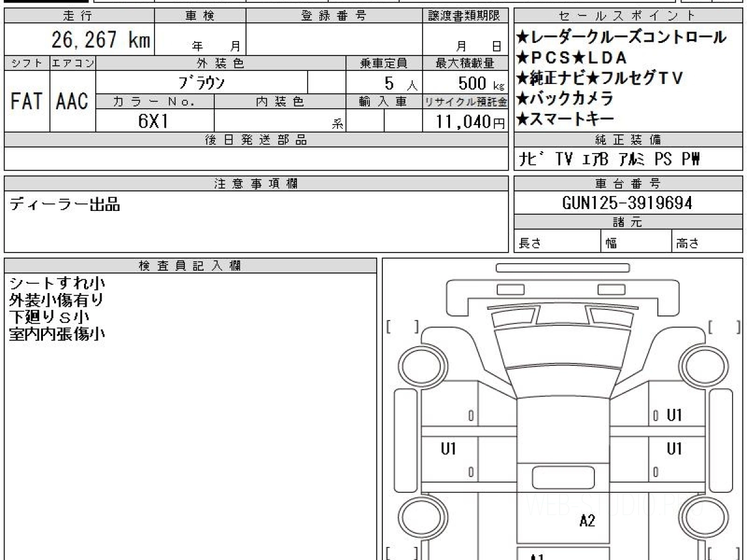Image resolution: width=747 pixels, height=560 pixels.
Task: Select the リサイクル預託金 header
Action: click(465, 101)
